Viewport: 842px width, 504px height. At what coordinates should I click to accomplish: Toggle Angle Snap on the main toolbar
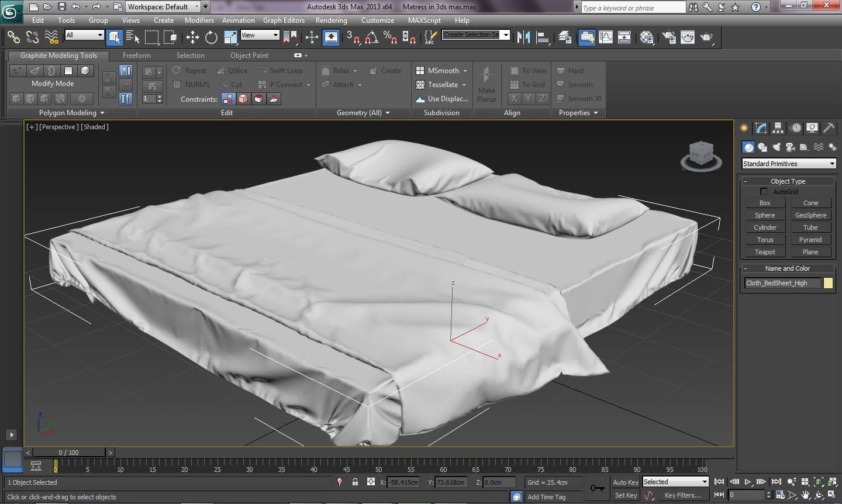click(x=370, y=37)
